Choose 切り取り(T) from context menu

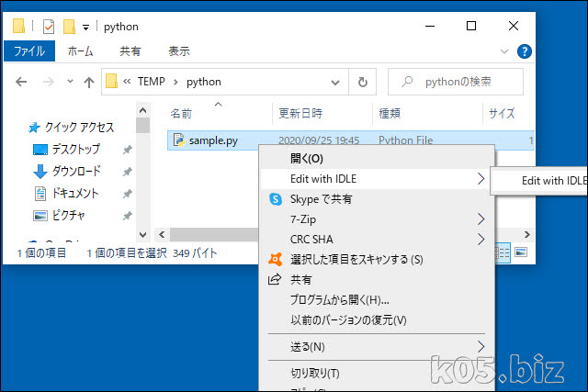coord(377,374)
